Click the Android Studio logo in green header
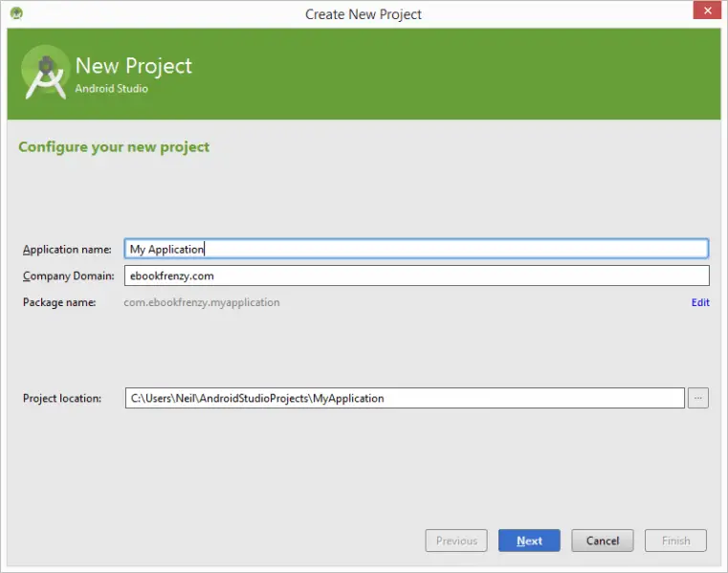 45,74
